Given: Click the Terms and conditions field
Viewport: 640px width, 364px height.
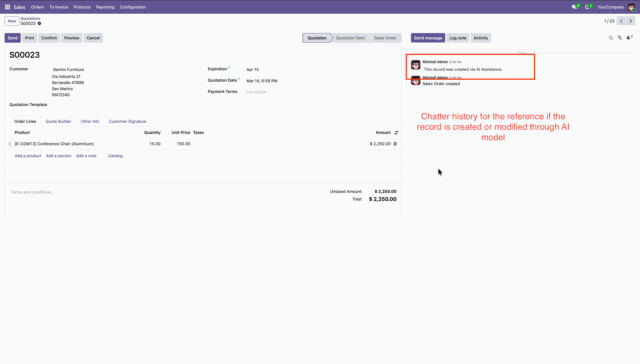Looking at the screenshot, I should click(32, 192).
